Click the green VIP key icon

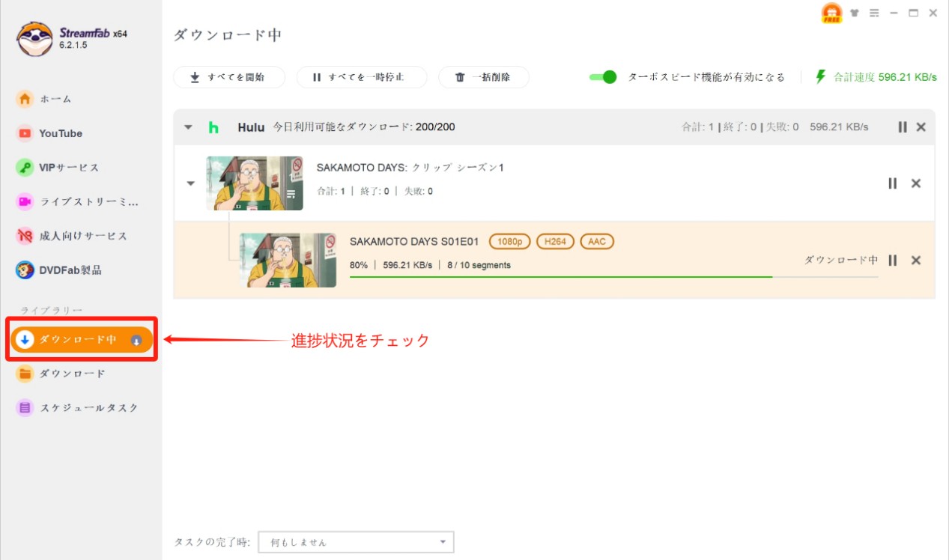25,168
